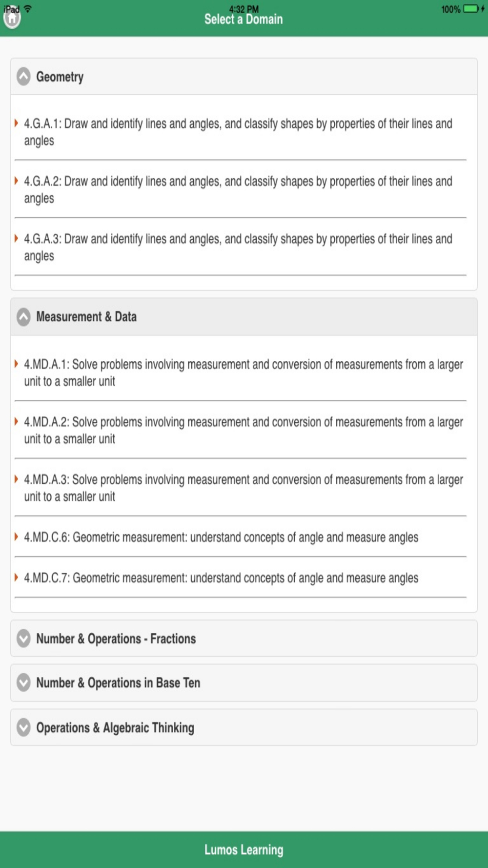
Task: Tap the battery indicator in status bar
Action: [x=472, y=9]
